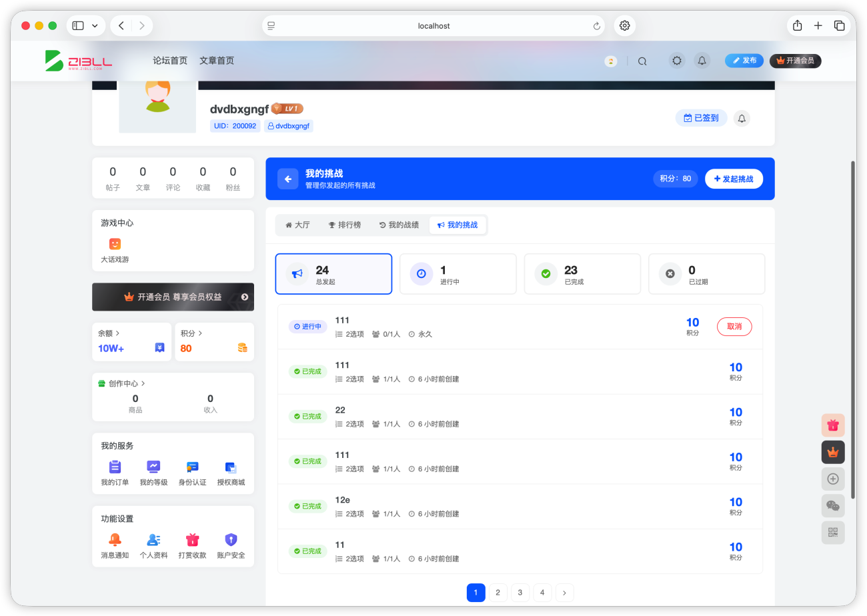Switch to the 排行榜 tab
Viewport: 867px width, 616px height.
344,225
